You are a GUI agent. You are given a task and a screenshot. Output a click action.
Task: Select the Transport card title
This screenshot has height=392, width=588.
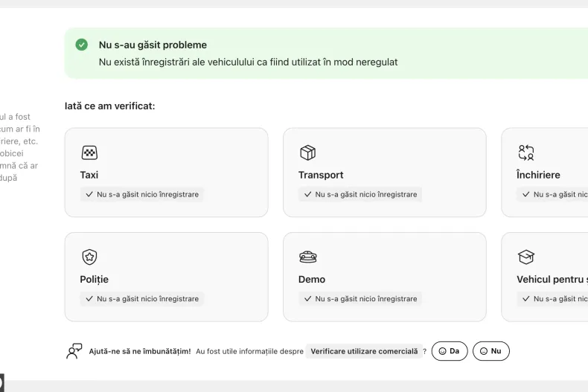(321, 175)
